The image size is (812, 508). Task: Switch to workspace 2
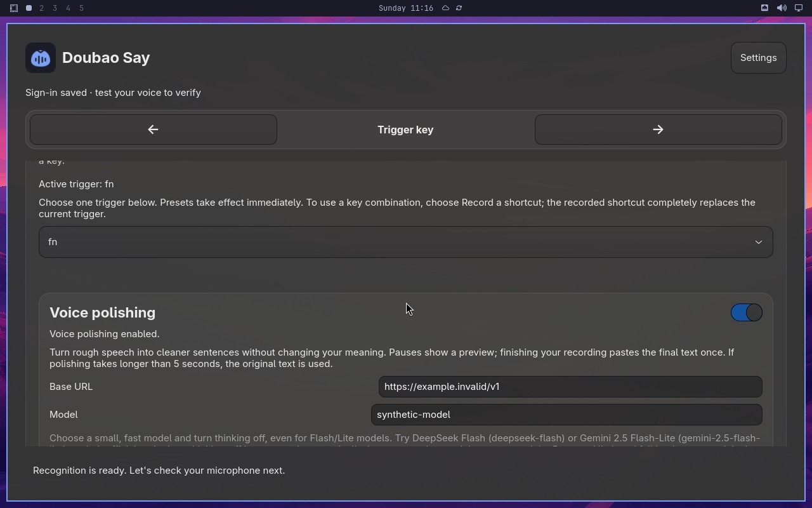point(42,8)
